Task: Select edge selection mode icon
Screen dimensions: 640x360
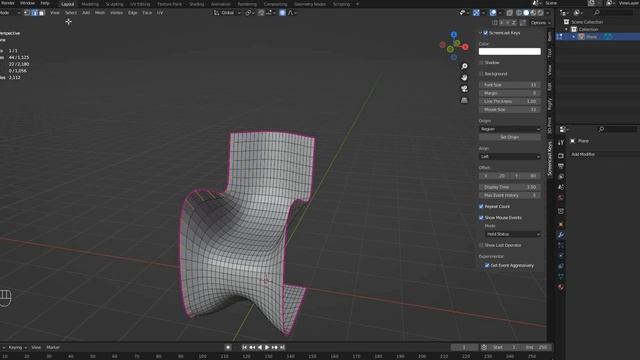Action: click(x=35, y=13)
